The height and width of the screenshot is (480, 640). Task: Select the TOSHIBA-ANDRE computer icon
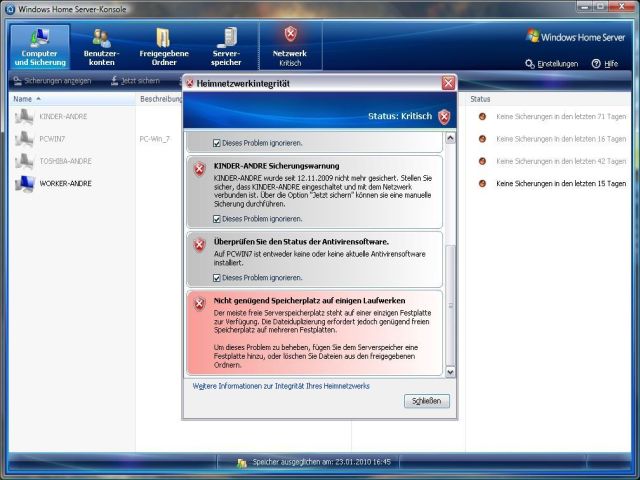point(24,161)
